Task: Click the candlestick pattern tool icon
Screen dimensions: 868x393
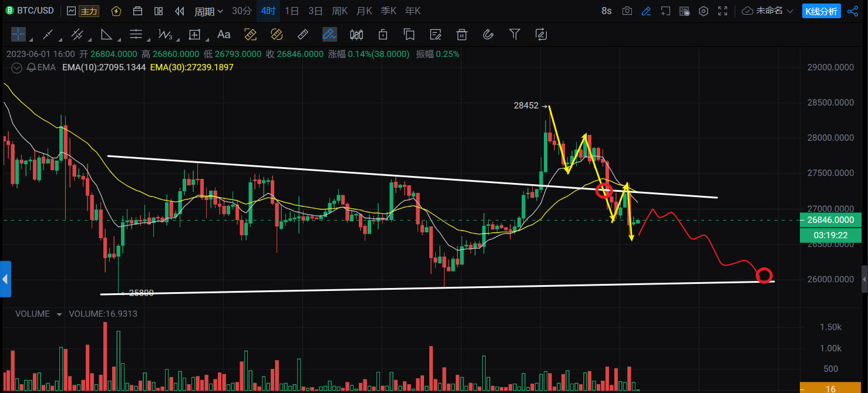Action: [356, 35]
